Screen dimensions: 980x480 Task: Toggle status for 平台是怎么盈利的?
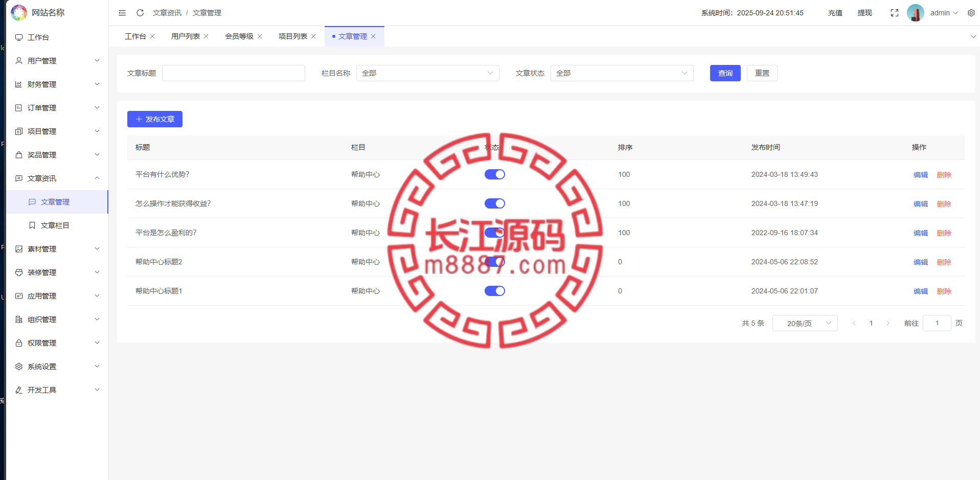[495, 233]
